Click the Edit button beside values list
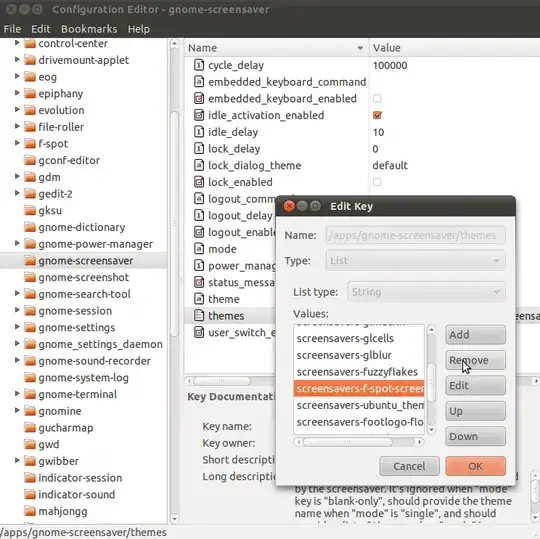 (x=475, y=385)
